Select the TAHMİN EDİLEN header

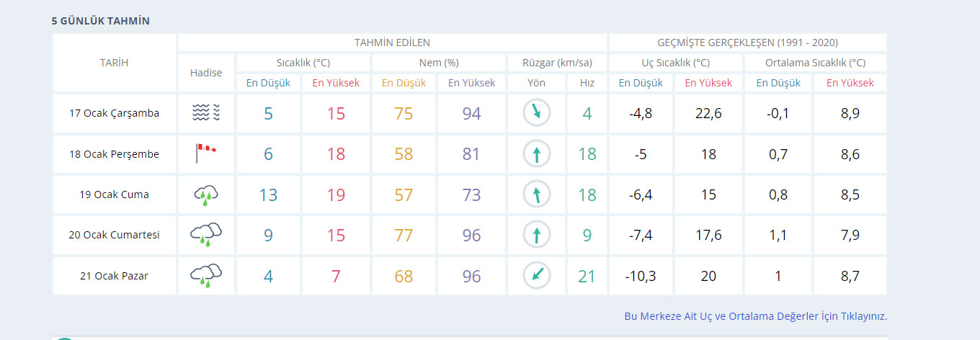pyautogui.click(x=392, y=42)
